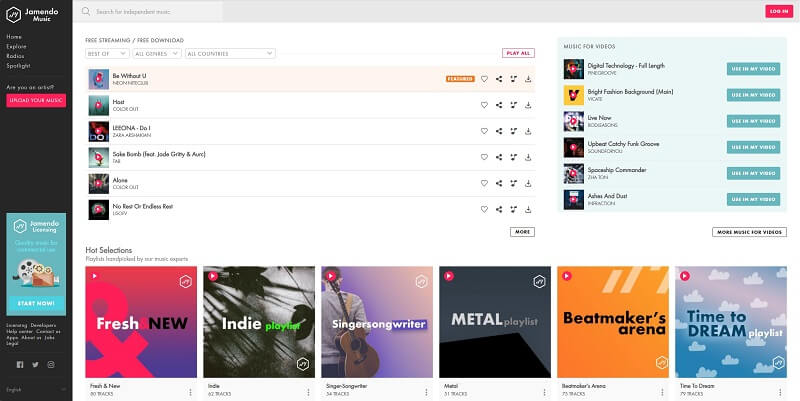This screenshot has height=401, width=800.
Task: Like the track Alone
Action: point(484,183)
